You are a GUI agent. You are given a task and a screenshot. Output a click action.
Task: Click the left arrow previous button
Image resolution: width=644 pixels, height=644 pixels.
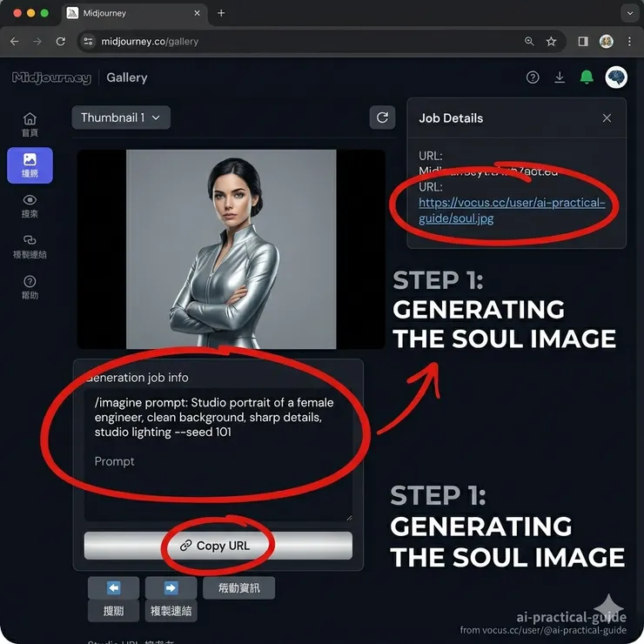[113, 587]
